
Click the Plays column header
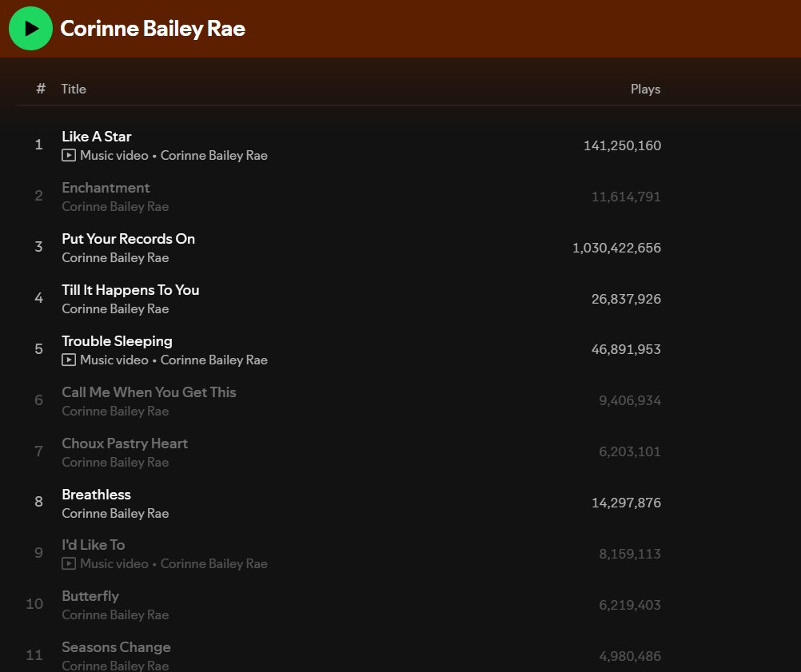click(x=645, y=89)
